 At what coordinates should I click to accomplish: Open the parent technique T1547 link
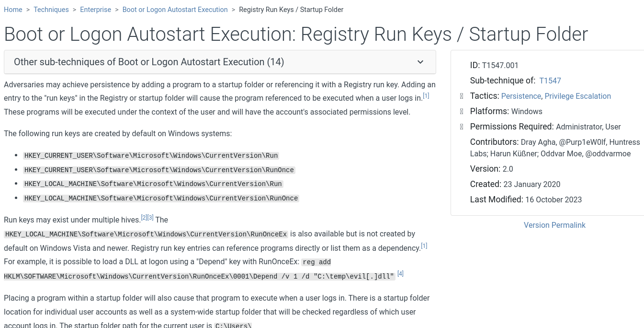[550, 81]
